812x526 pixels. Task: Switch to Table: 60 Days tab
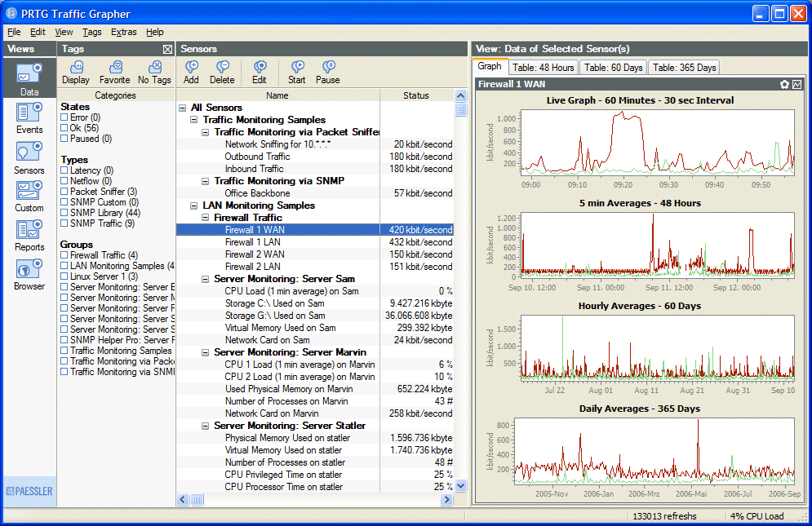click(x=613, y=68)
